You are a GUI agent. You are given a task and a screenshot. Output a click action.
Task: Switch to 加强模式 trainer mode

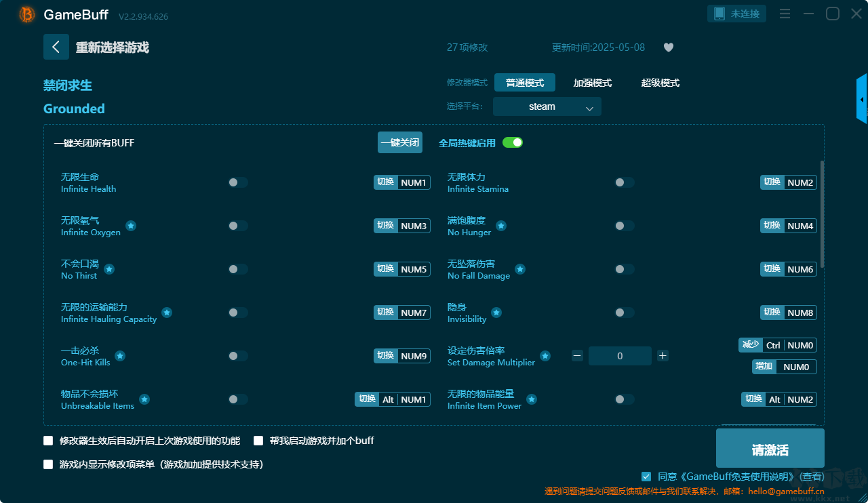[x=593, y=83]
